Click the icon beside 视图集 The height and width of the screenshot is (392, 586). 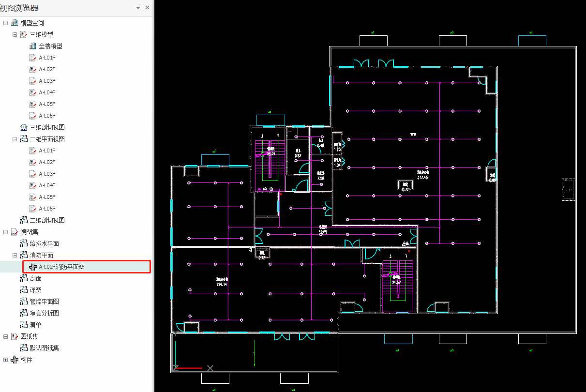[15, 232]
